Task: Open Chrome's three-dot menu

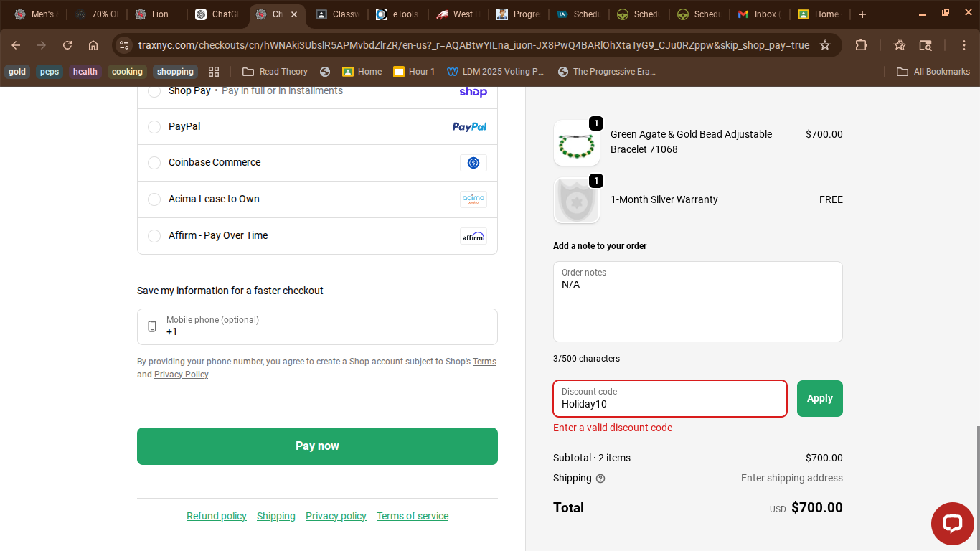Action: [x=964, y=45]
